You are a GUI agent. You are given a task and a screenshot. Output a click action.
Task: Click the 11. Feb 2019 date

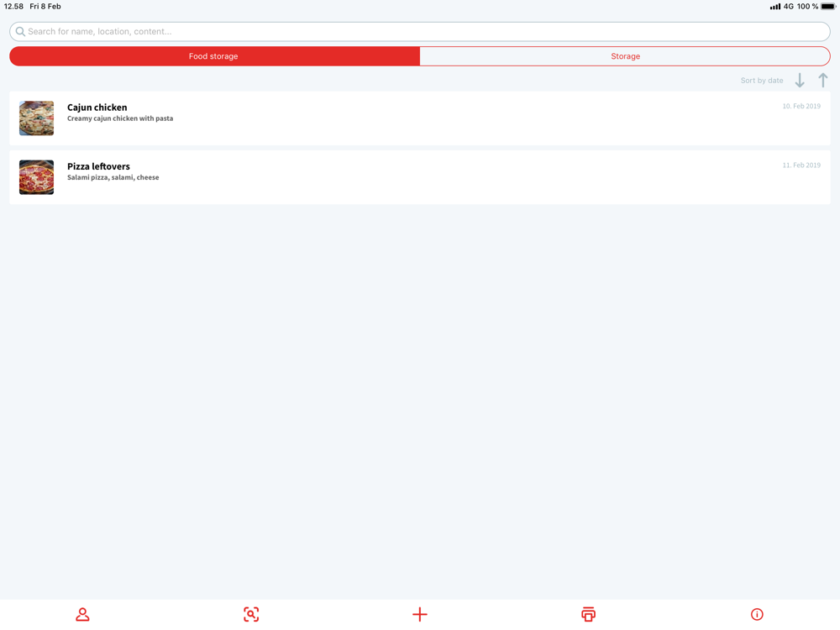point(801,165)
